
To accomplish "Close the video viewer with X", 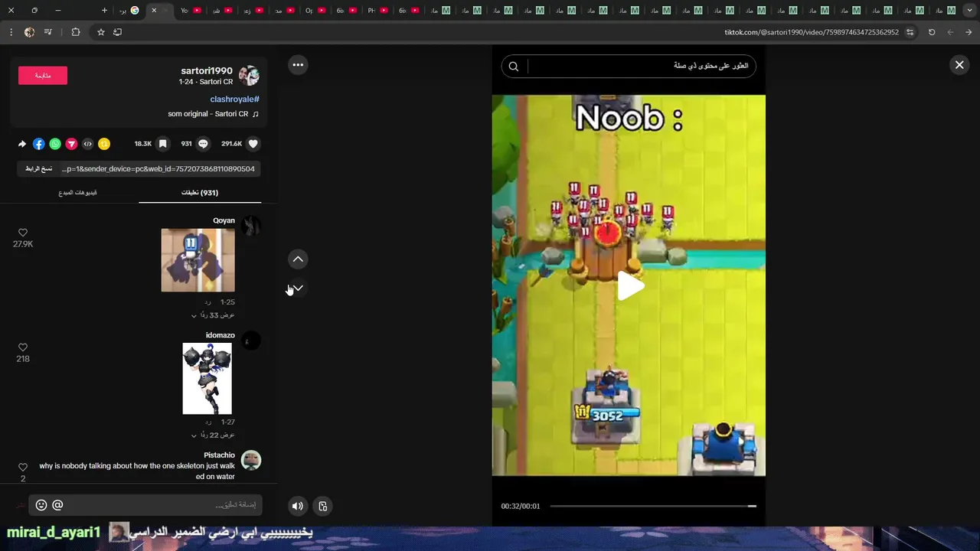I will (959, 65).
